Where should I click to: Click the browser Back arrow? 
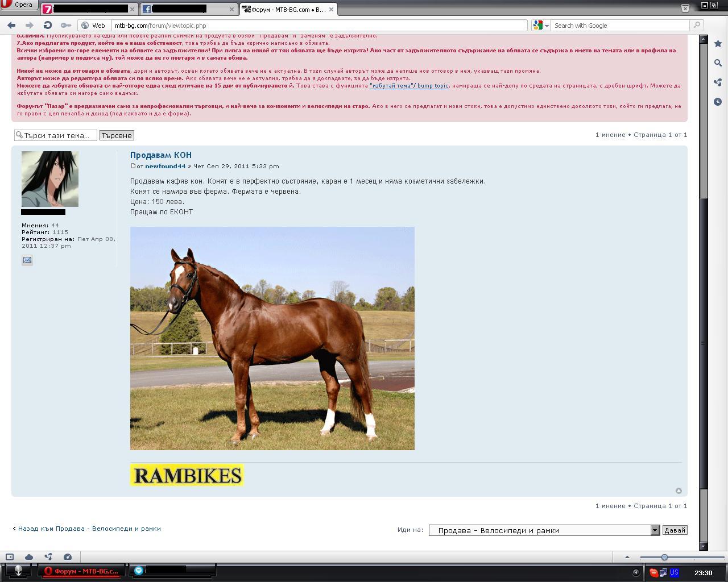tap(11, 25)
